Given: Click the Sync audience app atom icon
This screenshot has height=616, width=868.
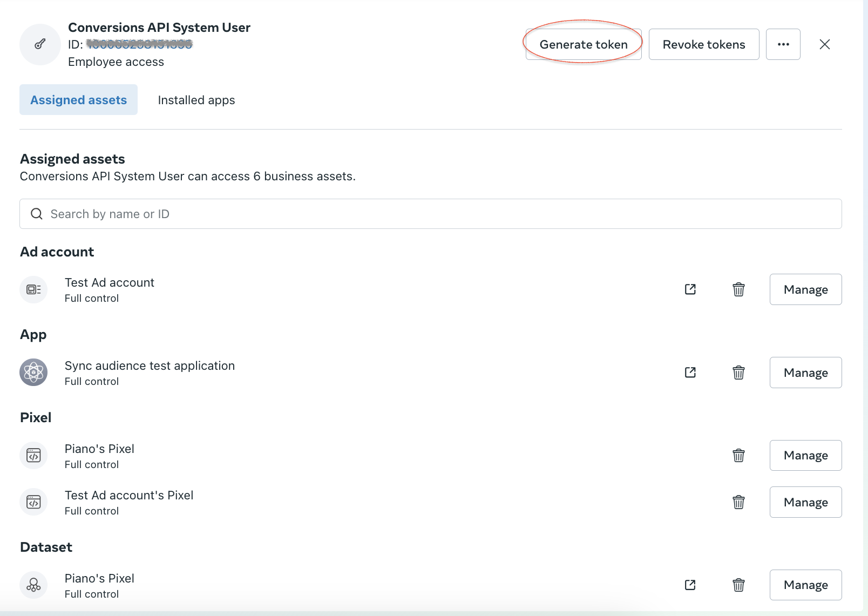Looking at the screenshot, I should [x=33, y=373].
